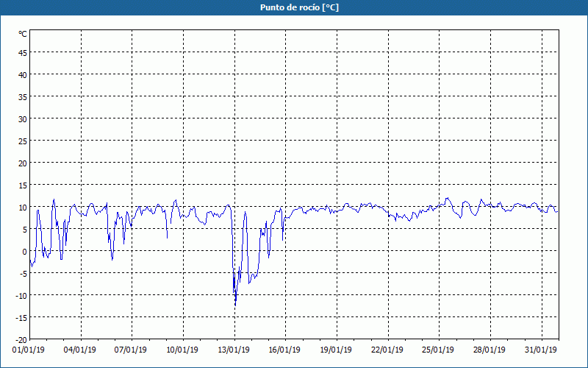588x368 pixels.
Task: Click the 35 y-axis label
Action: (23, 97)
